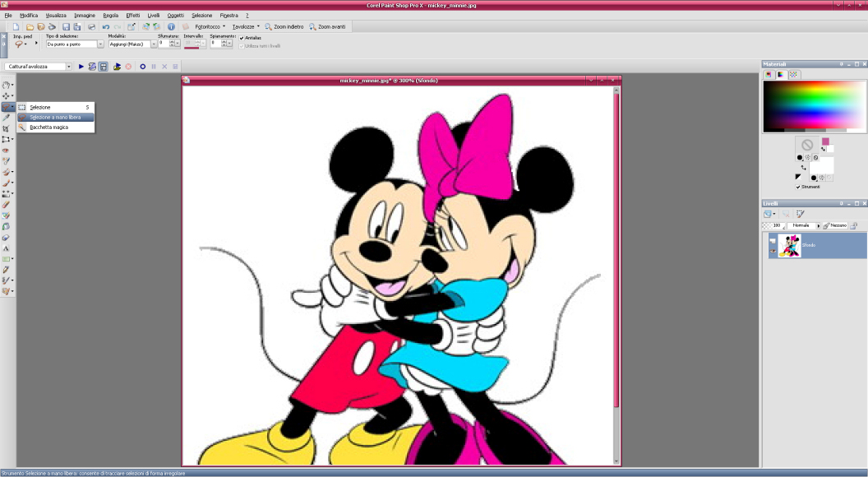Expand the Spianamento value dropdown arrow
The image size is (868, 477).
(229, 44)
